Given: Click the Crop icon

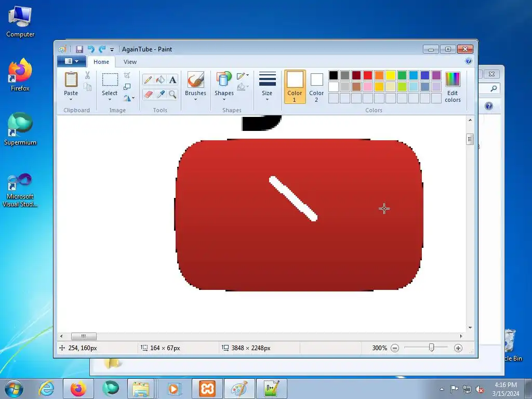Looking at the screenshot, I should (127, 75).
